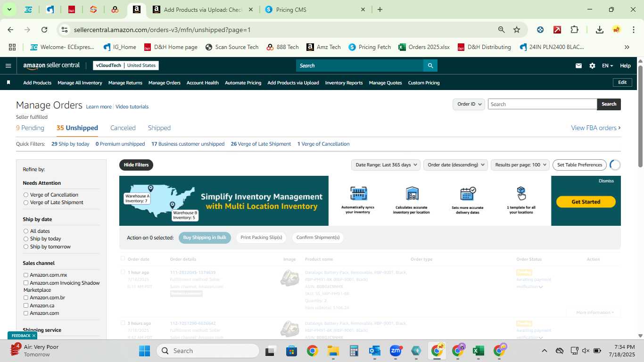644x362 pixels.
Task: Click the search magnifier button in Seller Central
Action: tap(430, 66)
